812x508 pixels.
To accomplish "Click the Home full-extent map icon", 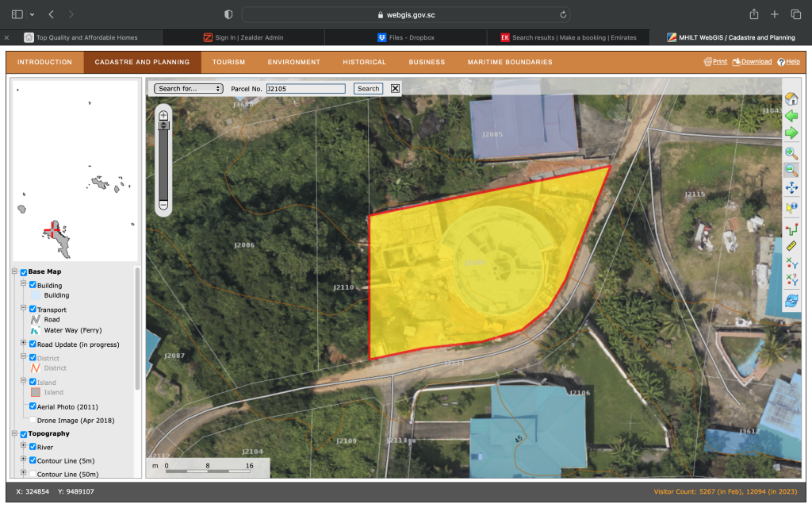I will point(791,98).
